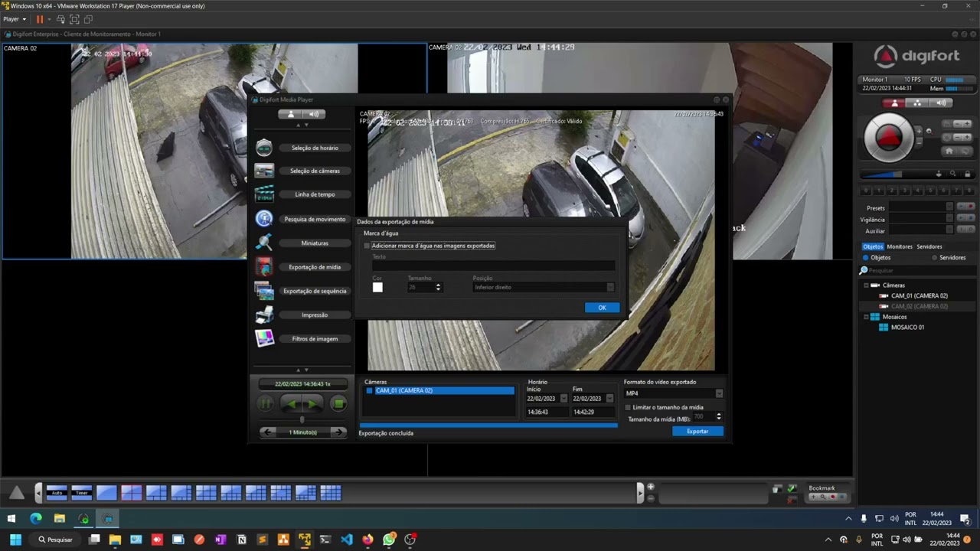980x551 pixels.
Task: Collapse the Câmeras tree node
Action: (x=866, y=285)
